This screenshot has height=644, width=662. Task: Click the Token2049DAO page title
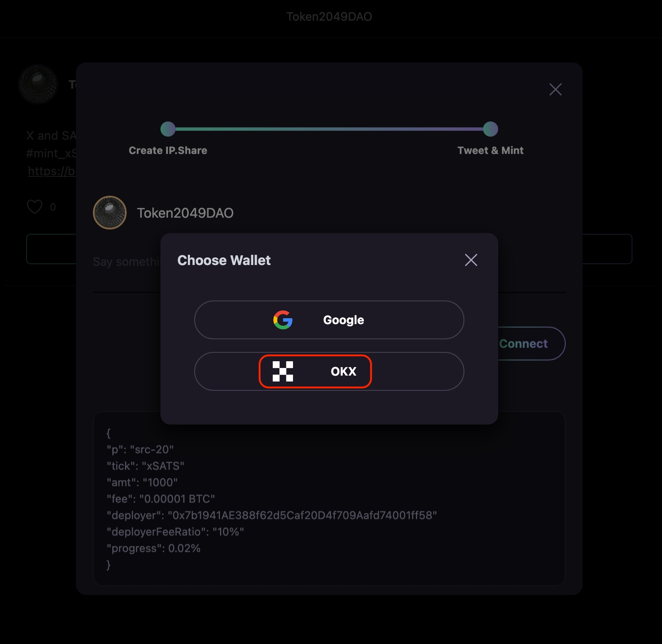(329, 16)
